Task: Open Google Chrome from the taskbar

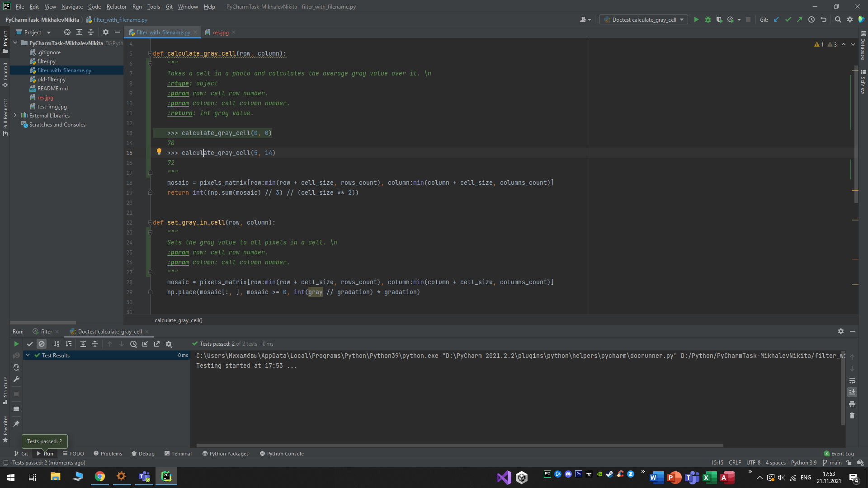Action: [x=99, y=477]
